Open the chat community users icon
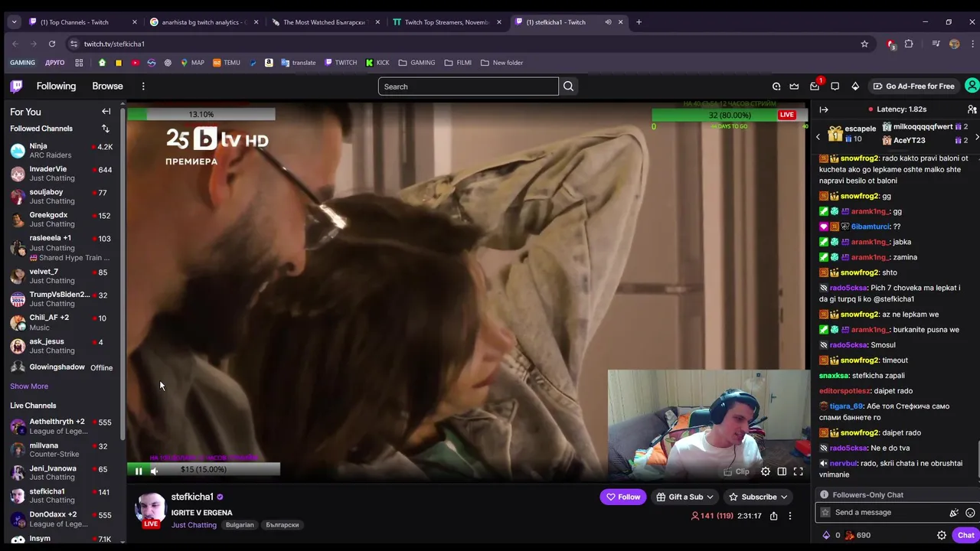This screenshot has width=980, height=551. click(972, 109)
